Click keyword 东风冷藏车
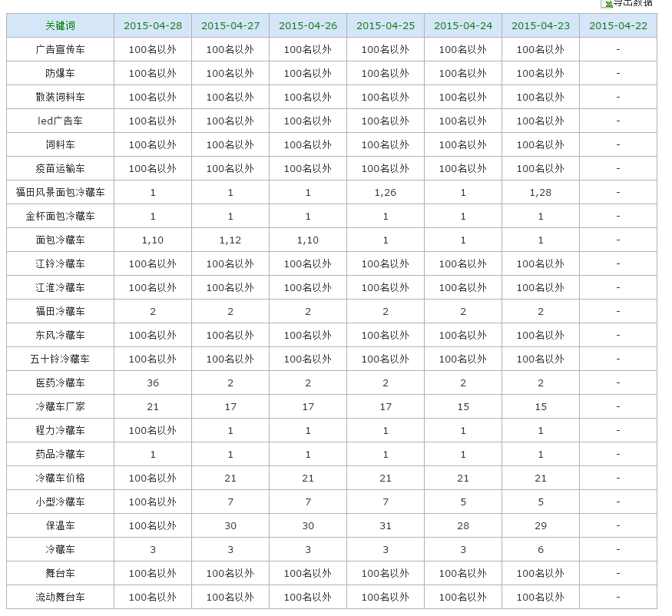The image size is (672, 616). (61, 335)
